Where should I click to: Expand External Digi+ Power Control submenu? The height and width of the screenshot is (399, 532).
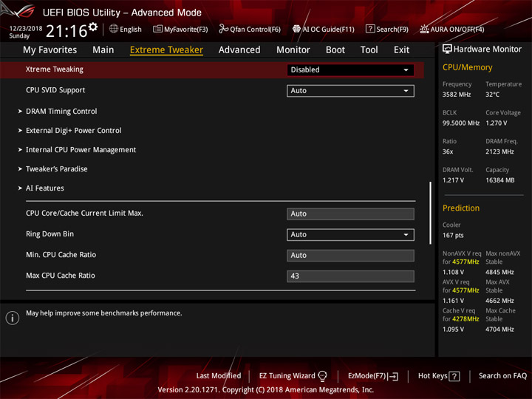click(x=74, y=131)
